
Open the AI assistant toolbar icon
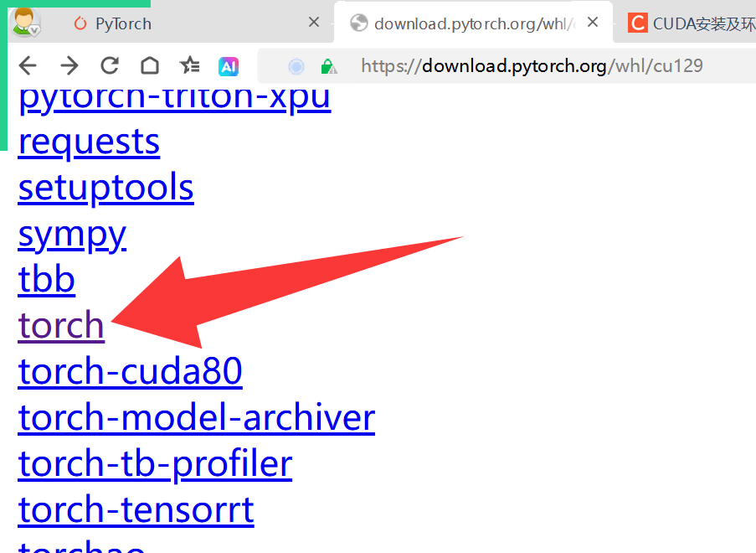click(x=229, y=66)
